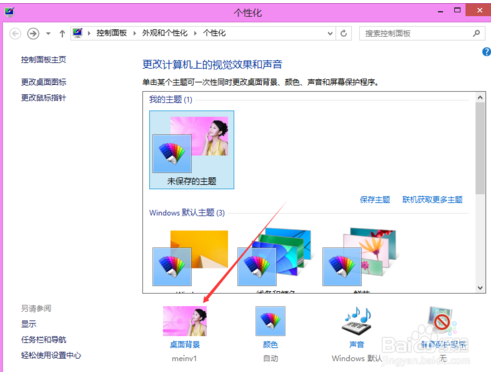Screen dimensions: 491x372
Task: Expand arrow after 外观和个性化 breadcrumb
Action: 195,33
